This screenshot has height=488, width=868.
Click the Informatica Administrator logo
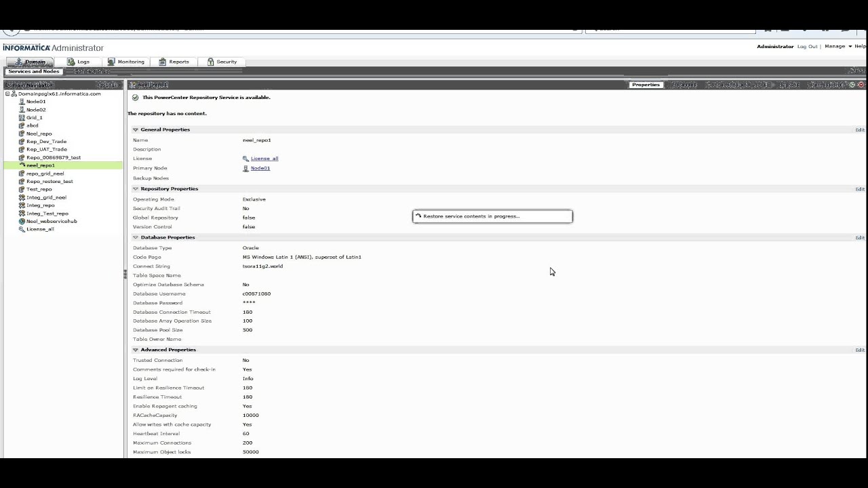click(54, 48)
